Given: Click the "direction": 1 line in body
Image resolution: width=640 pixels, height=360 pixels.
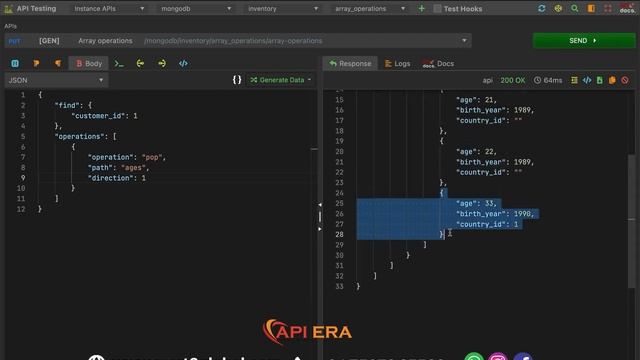Looking at the screenshot, I should click(x=117, y=178).
